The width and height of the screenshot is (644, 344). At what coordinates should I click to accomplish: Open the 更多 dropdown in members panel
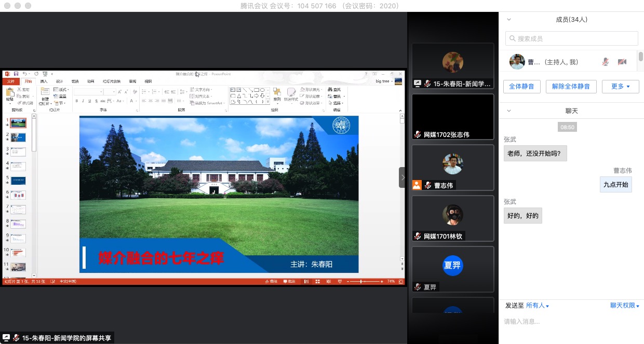click(620, 87)
